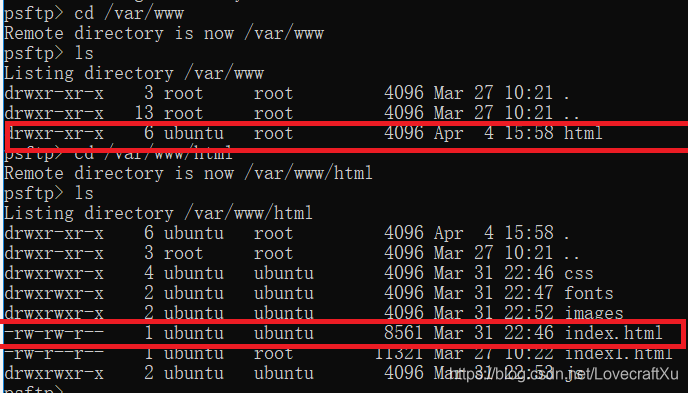
Task: Click time '22:47' on the fonts row
Action: click(x=529, y=293)
